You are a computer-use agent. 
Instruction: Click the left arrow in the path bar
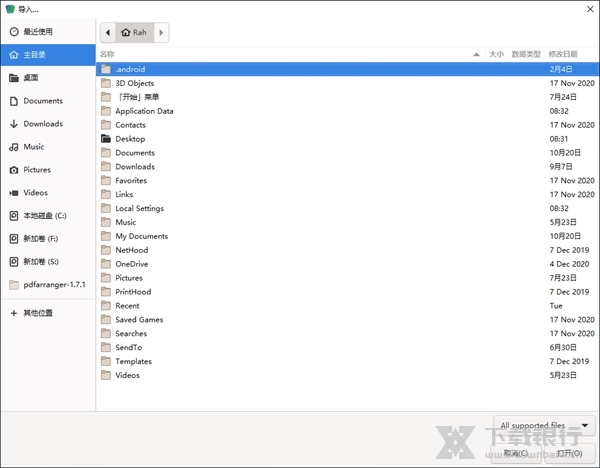coord(108,32)
